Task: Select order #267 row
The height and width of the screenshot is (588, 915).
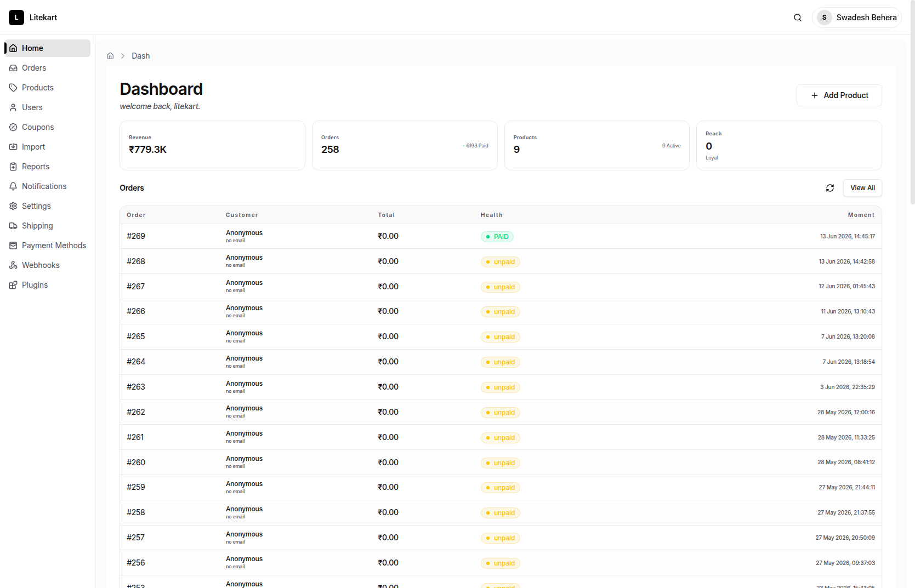Action: [x=501, y=287]
